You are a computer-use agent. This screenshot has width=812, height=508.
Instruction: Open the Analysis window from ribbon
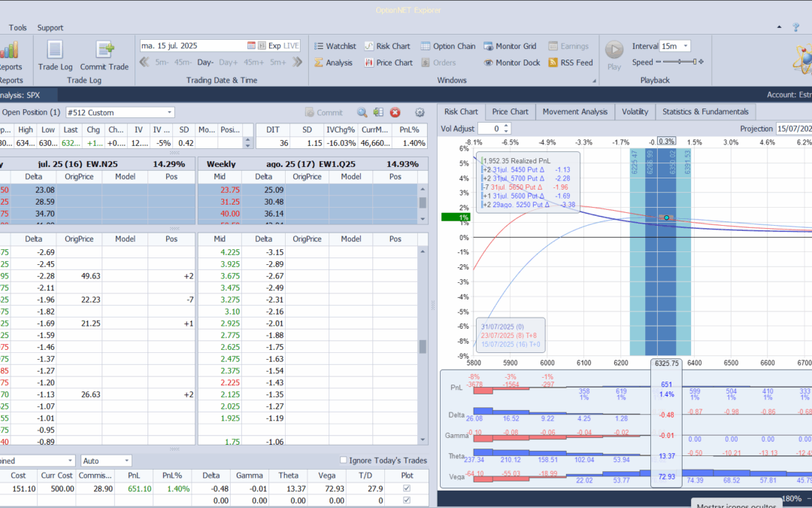click(x=333, y=62)
